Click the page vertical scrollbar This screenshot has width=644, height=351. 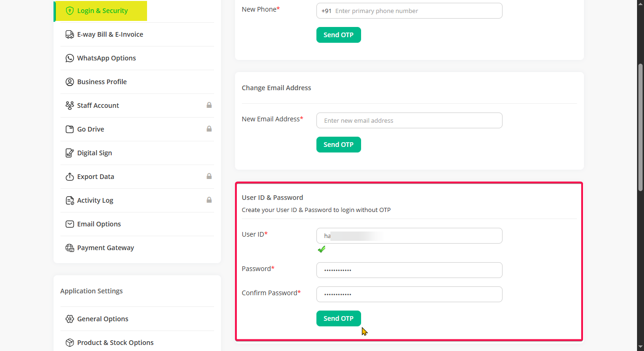tap(640, 126)
